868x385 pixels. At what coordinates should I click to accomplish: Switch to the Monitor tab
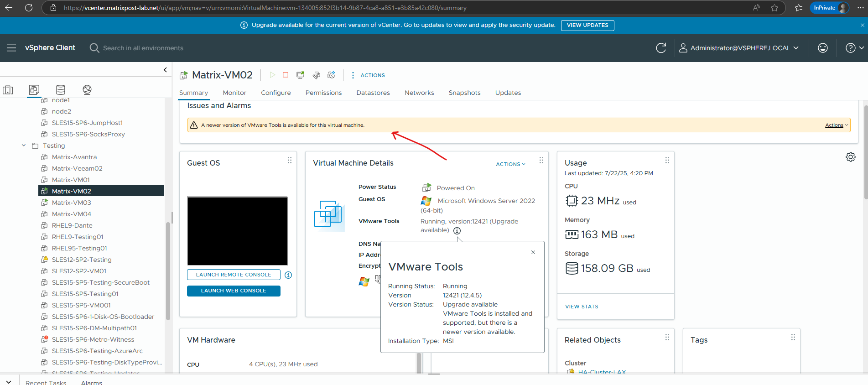tap(234, 93)
